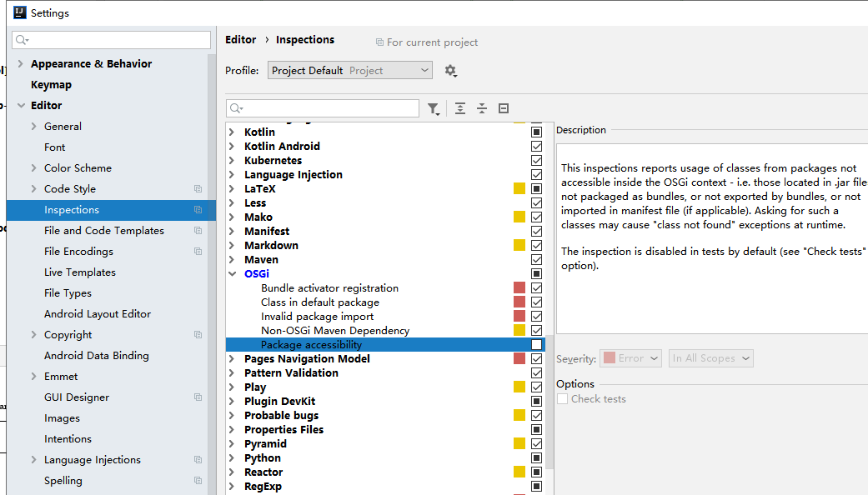Collapse the Editor settings section
This screenshot has width=868, height=495.
(x=21, y=106)
